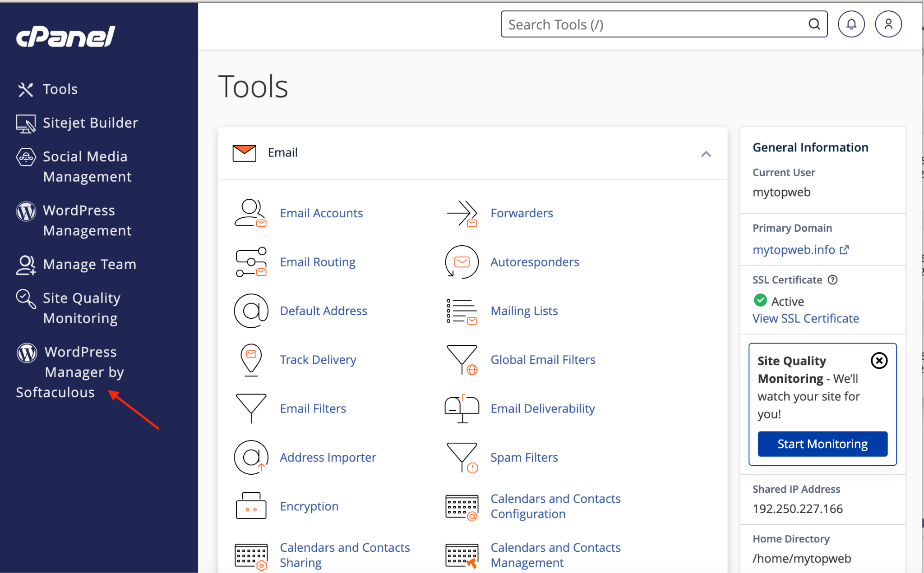Click the 192.250.227.166 shared IP address
924x573 pixels.
[797, 509]
